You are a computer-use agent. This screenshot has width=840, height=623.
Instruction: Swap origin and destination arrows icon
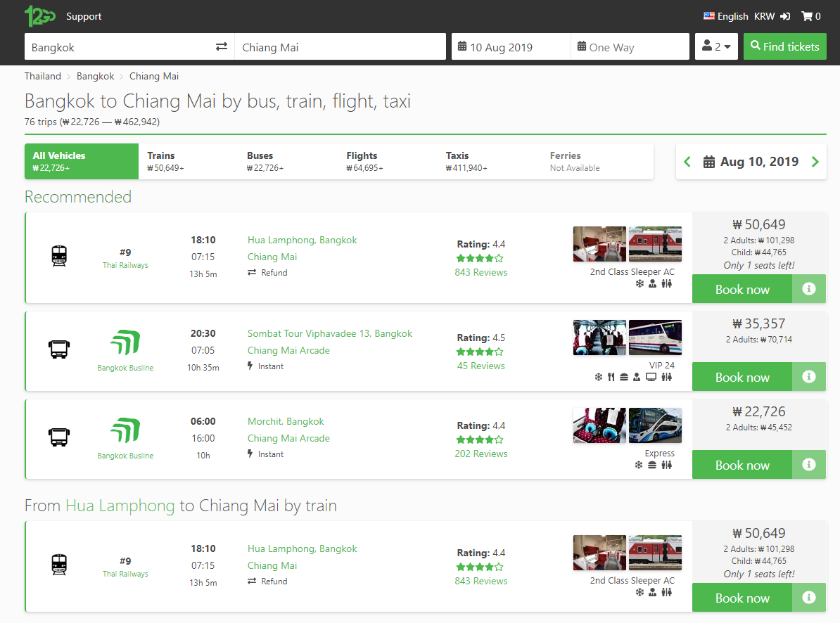[222, 46]
